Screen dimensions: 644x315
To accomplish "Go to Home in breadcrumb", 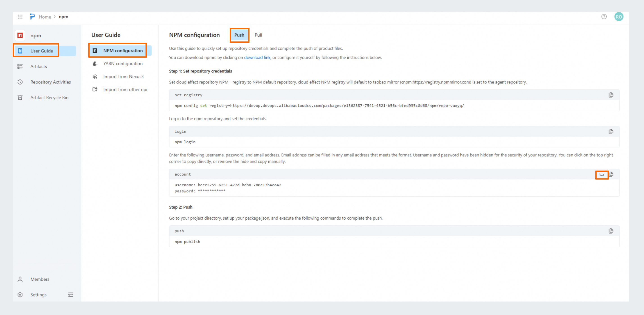I will pos(45,17).
